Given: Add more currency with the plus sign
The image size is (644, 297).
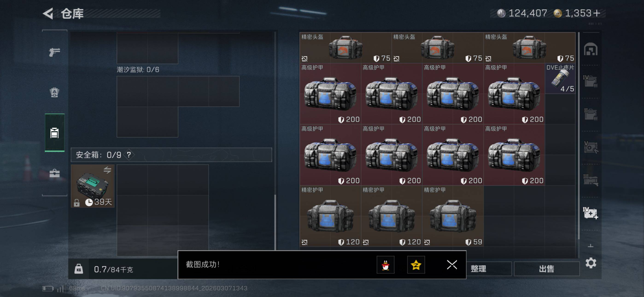Looking at the screenshot, I should point(597,13).
